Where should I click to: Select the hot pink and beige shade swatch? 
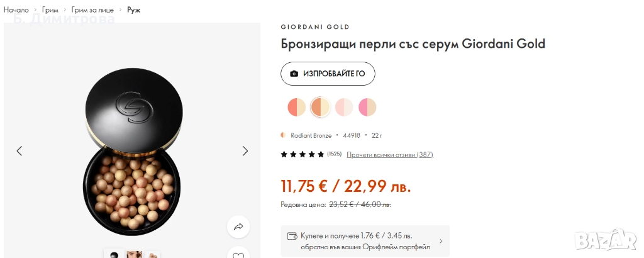[367, 107]
